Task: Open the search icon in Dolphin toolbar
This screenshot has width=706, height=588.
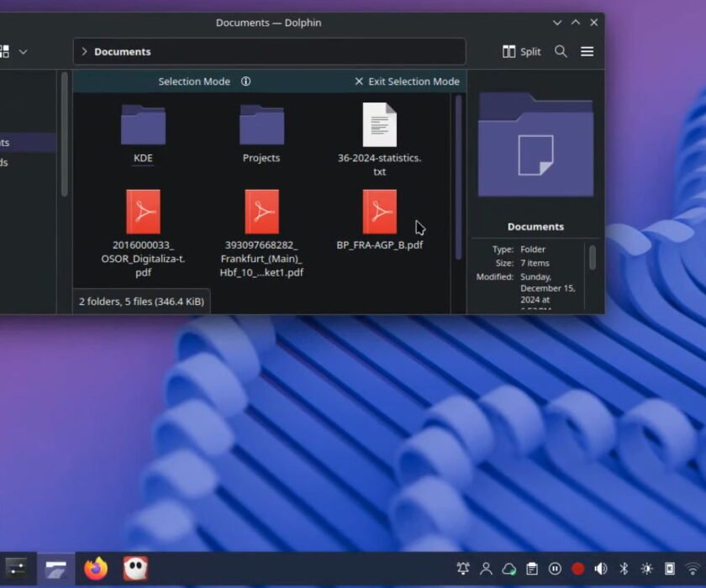Action: [x=561, y=51]
